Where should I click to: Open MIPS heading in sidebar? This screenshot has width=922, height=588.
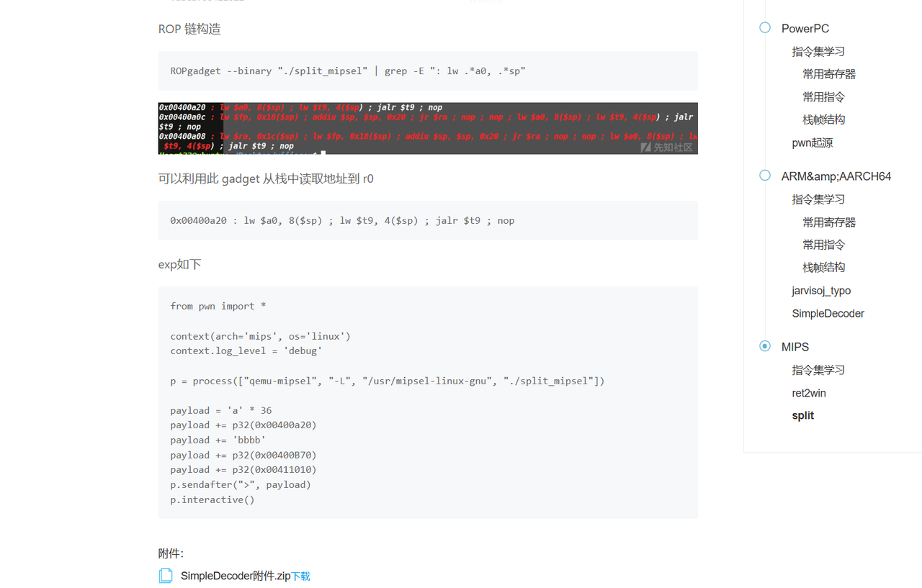point(795,347)
